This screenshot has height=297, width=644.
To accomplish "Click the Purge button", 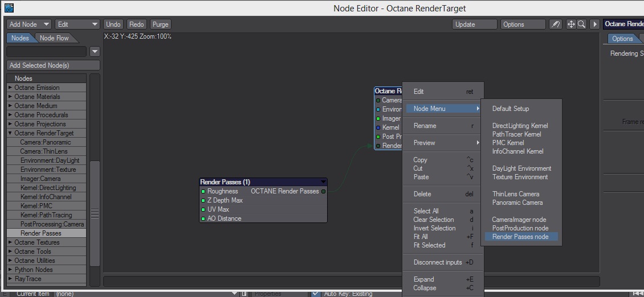I will tap(160, 24).
